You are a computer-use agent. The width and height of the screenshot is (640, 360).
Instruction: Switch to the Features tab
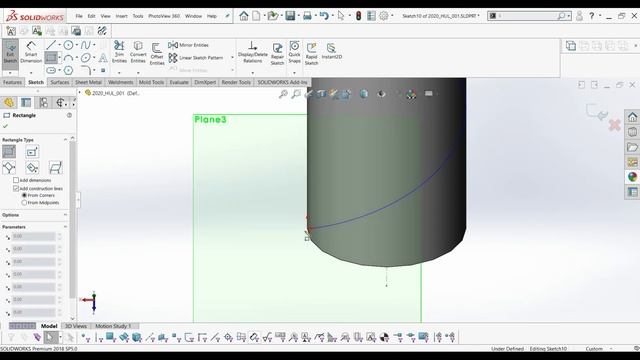(x=13, y=82)
